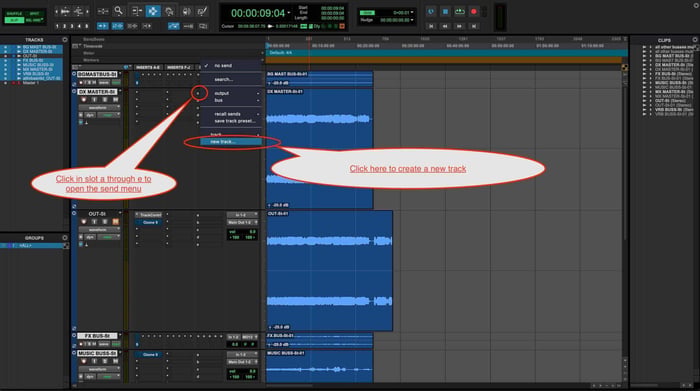Viewport: 700px width, 391px height.
Task: Select the Selector tool in toolbar
Action: (x=153, y=11)
